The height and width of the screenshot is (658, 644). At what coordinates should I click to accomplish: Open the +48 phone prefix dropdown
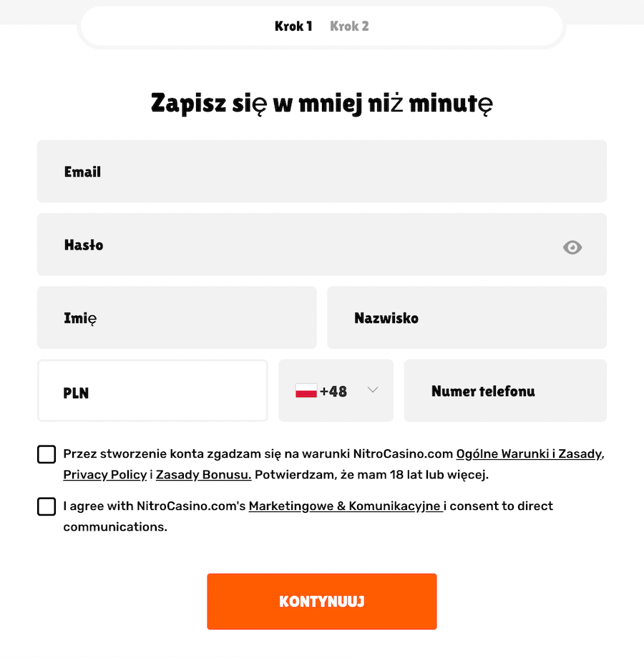[336, 391]
